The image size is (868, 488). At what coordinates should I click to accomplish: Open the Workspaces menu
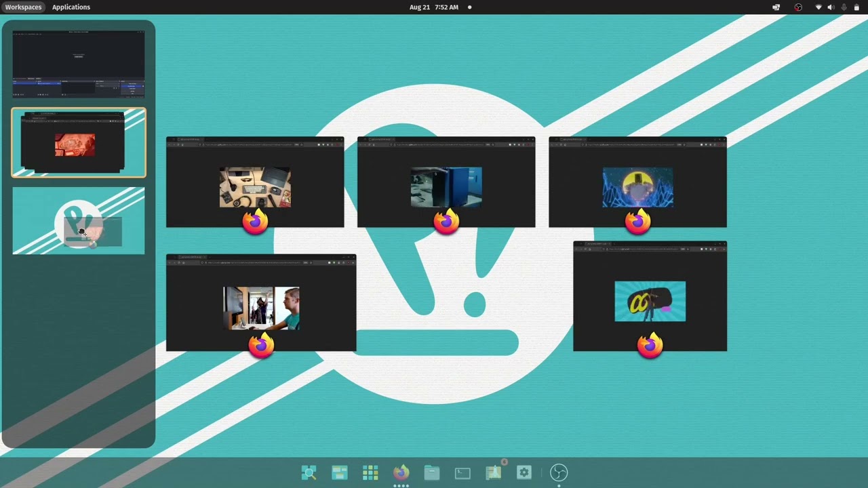23,7
